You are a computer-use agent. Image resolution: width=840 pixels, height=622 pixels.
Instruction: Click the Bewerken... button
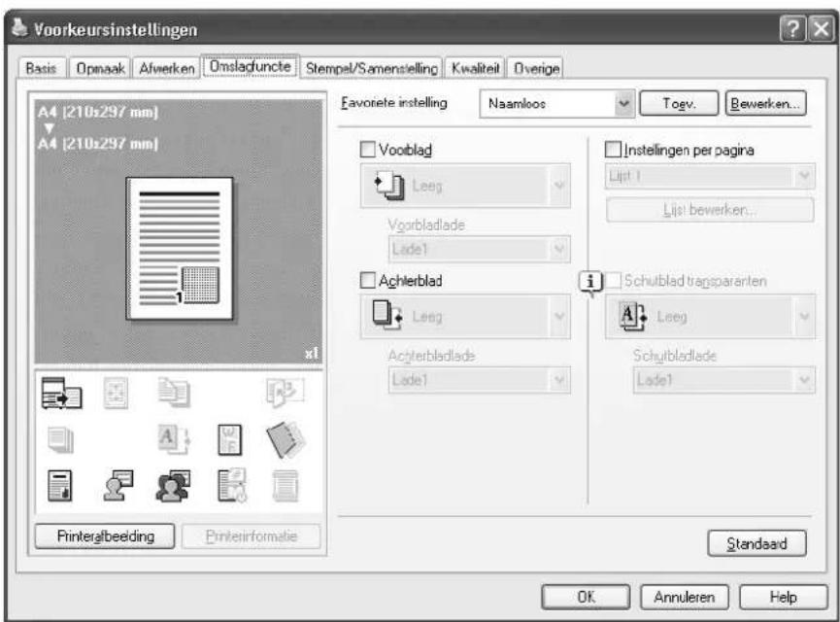click(x=765, y=103)
